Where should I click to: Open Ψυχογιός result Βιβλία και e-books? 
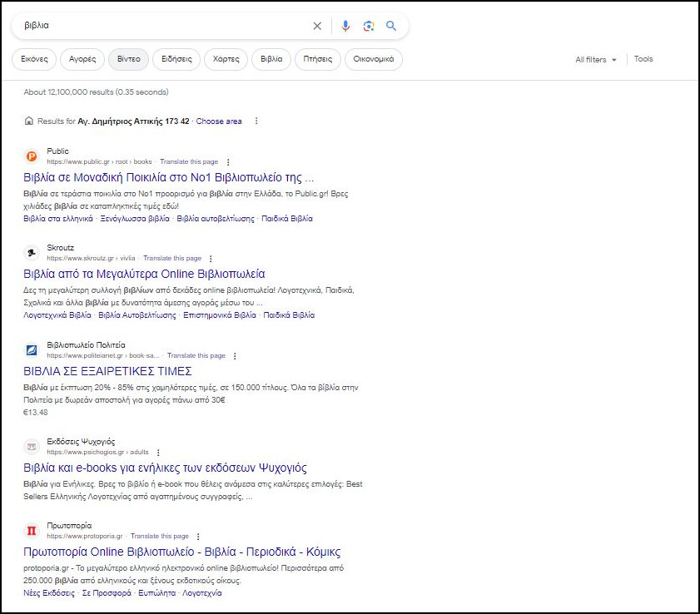[x=165, y=468]
